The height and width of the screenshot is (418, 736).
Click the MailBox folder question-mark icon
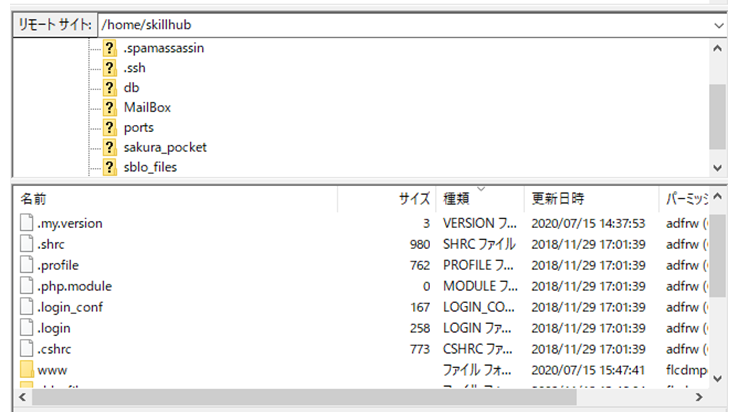[109, 107]
